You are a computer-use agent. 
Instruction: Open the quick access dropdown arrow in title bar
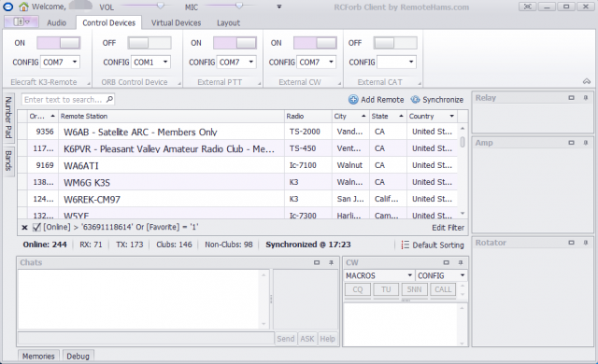coord(279,7)
